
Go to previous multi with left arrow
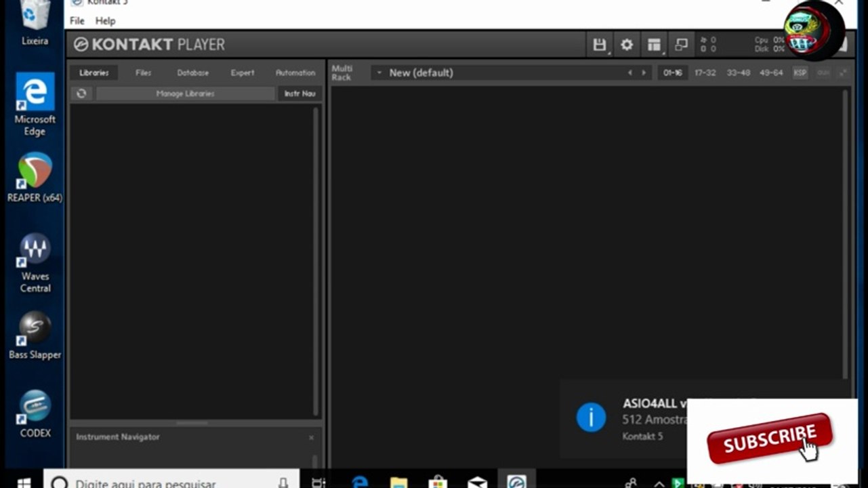pos(630,73)
